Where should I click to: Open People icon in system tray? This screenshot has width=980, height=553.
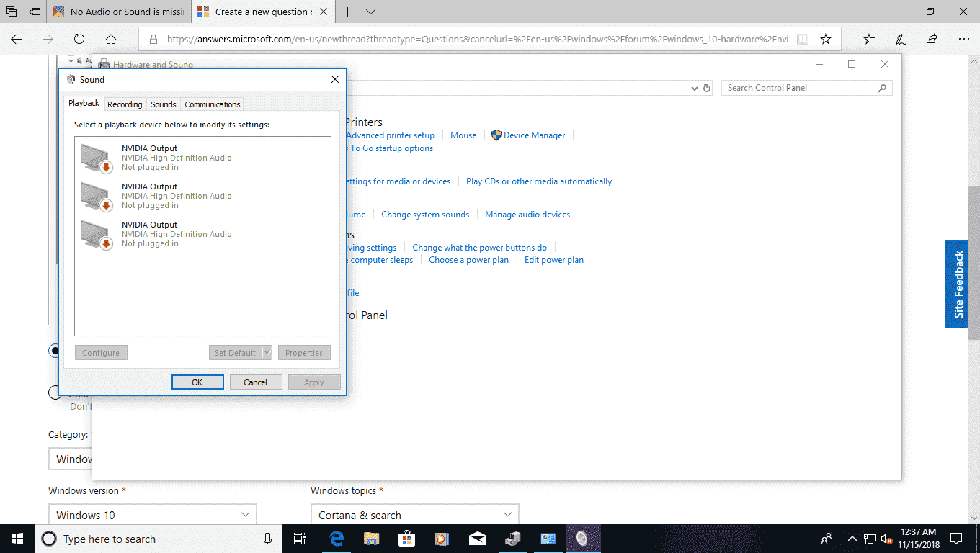click(x=827, y=539)
